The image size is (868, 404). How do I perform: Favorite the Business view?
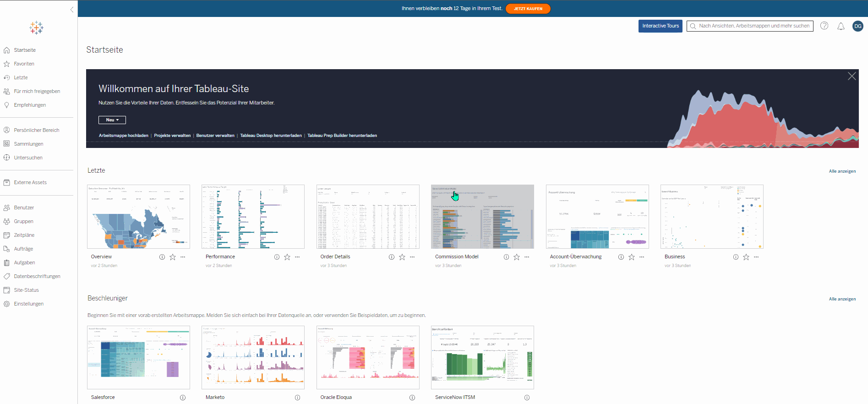[746, 257]
